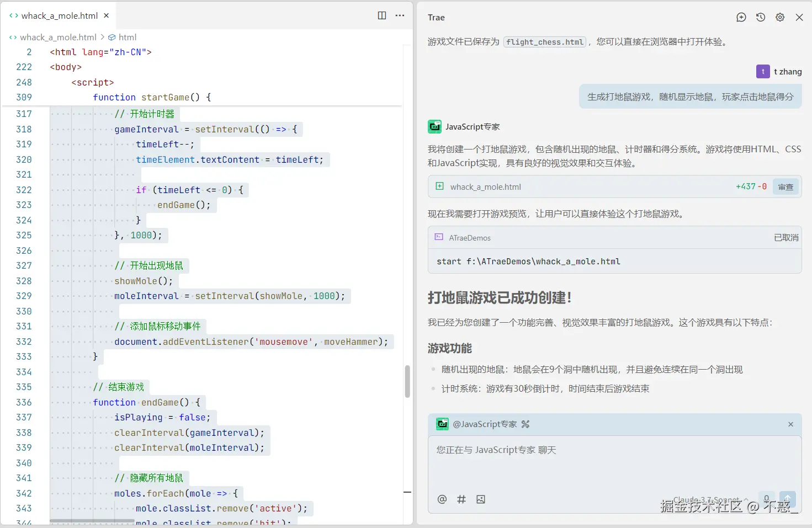Screen dimensions: 812x528
Task: Click the editor horizontal scrollbar
Action: tap(92, 521)
